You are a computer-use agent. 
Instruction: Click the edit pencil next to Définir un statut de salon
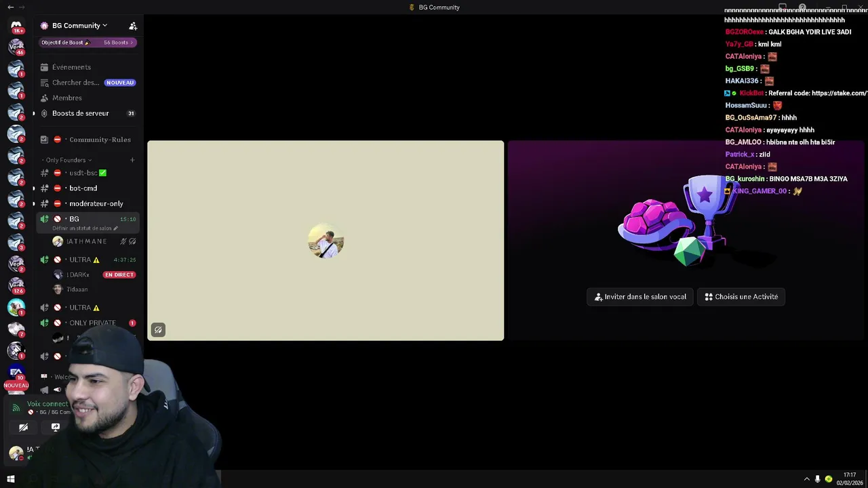click(x=115, y=228)
